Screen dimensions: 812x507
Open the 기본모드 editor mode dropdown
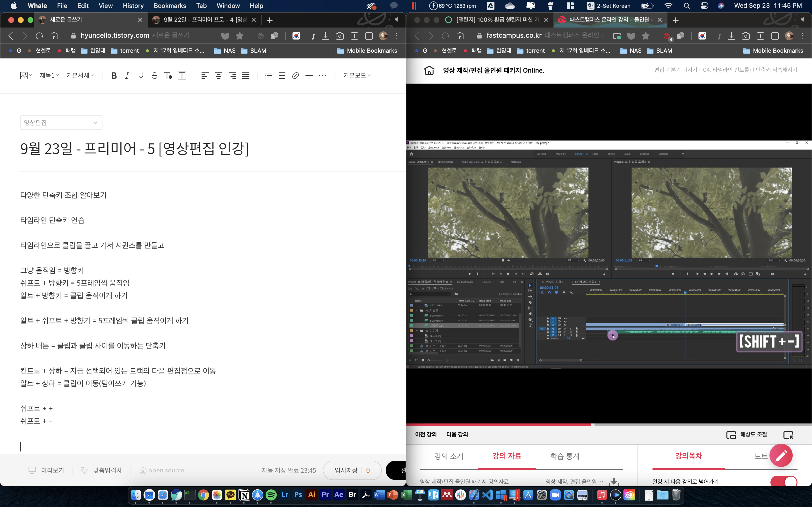coord(356,75)
